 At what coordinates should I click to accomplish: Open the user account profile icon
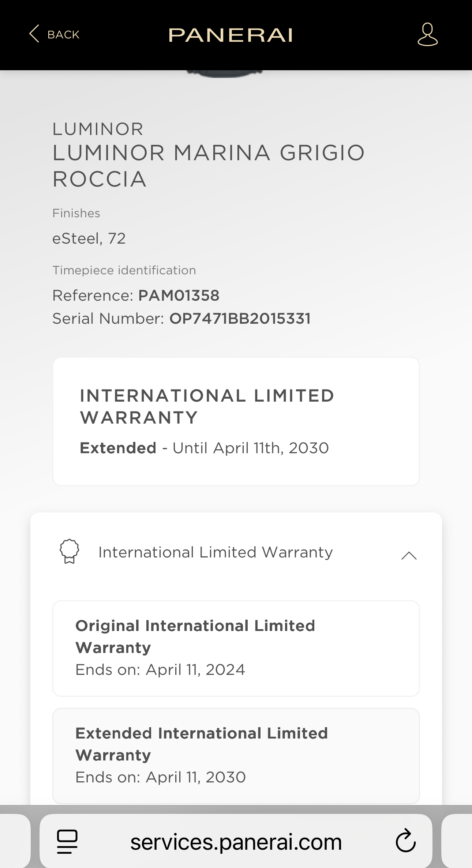[427, 34]
